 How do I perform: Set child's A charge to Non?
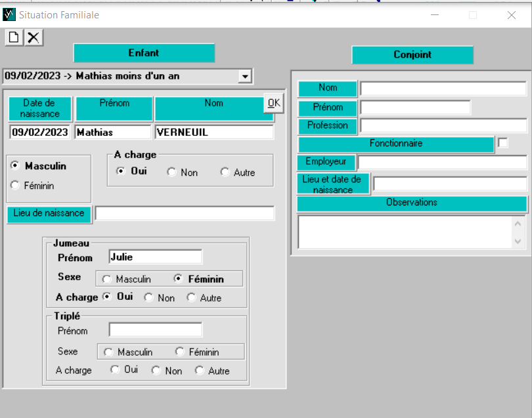coord(171,172)
